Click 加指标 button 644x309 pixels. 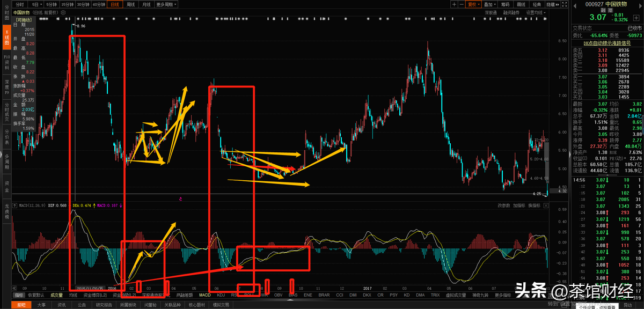(518, 205)
